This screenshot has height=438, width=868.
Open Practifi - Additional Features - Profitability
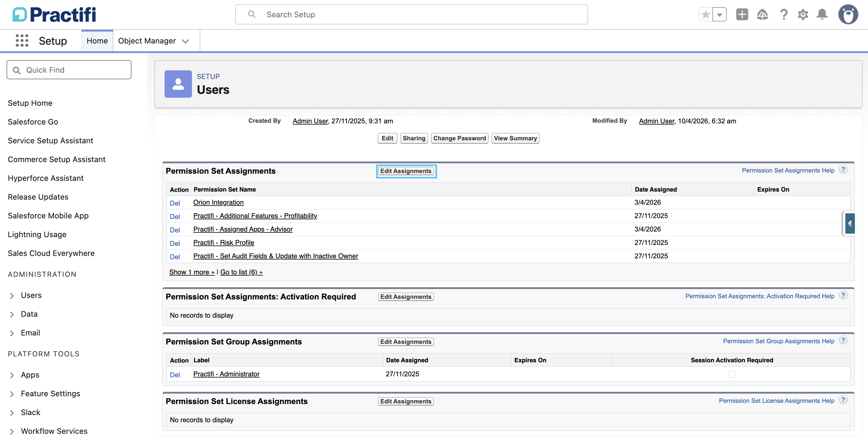coord(255,216)
